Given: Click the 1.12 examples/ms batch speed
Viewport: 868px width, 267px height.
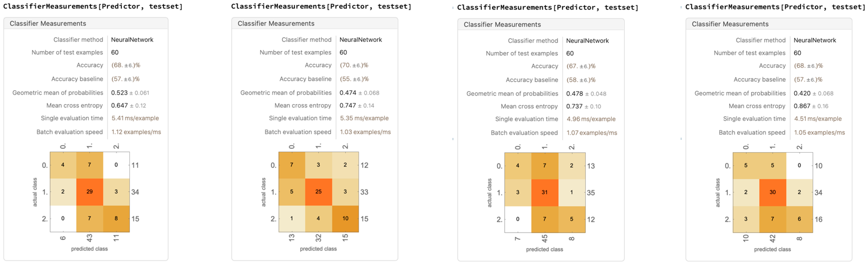Looking at the screenshot, I should click(136, 132).
